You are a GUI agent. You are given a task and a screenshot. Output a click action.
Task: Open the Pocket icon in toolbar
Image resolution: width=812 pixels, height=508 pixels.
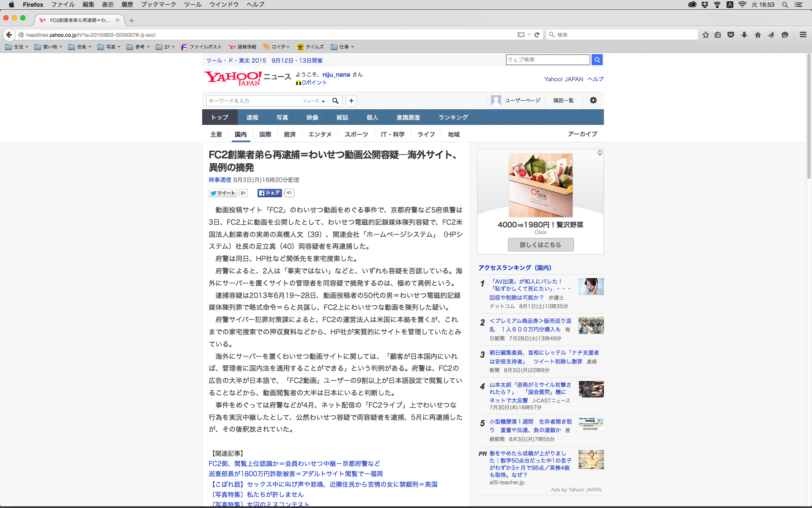coord(730,35)
